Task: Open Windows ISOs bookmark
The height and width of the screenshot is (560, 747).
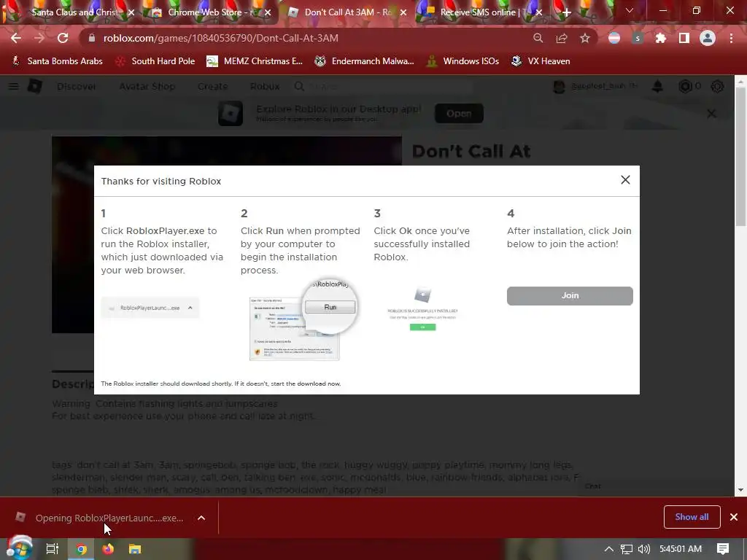Action: [462, 61]
